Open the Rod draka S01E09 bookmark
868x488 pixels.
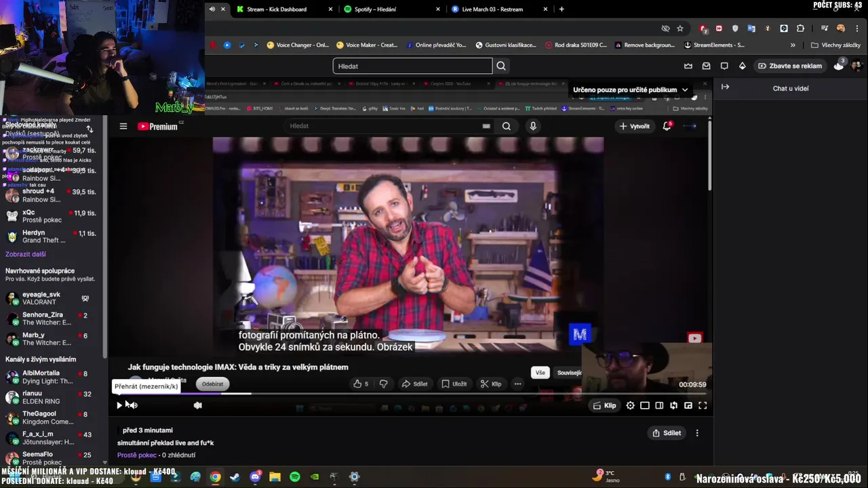pyautogui.click(x=576, y=45)
